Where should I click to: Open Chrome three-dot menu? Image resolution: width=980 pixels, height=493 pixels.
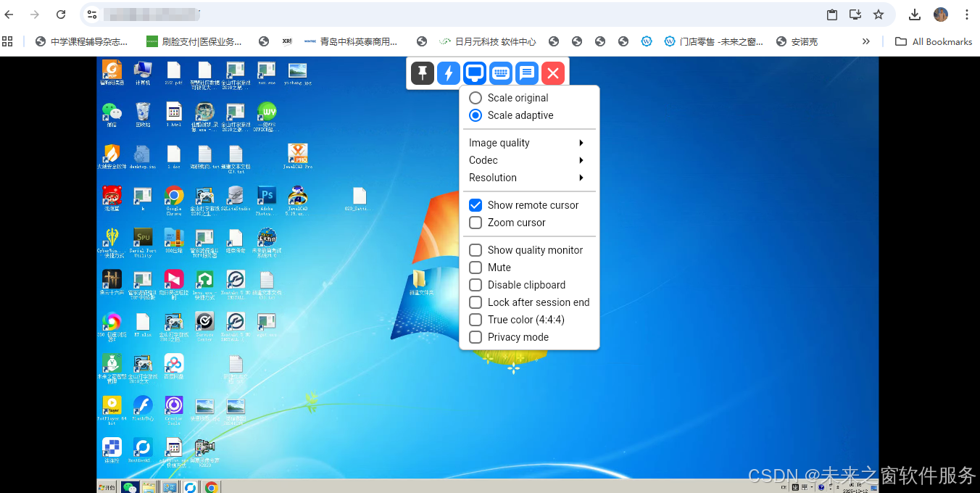click(967, 14)
